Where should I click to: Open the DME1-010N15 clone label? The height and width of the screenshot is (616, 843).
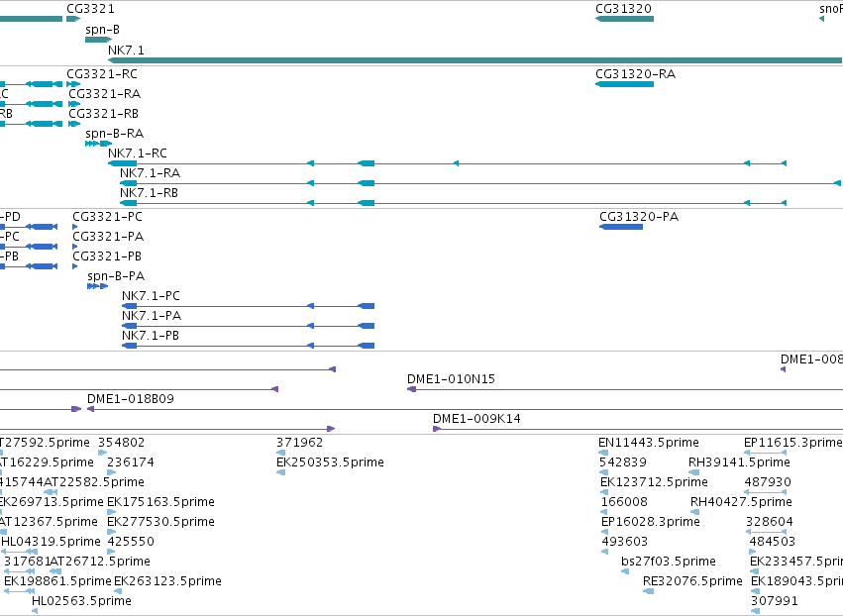tap(451, 379)
